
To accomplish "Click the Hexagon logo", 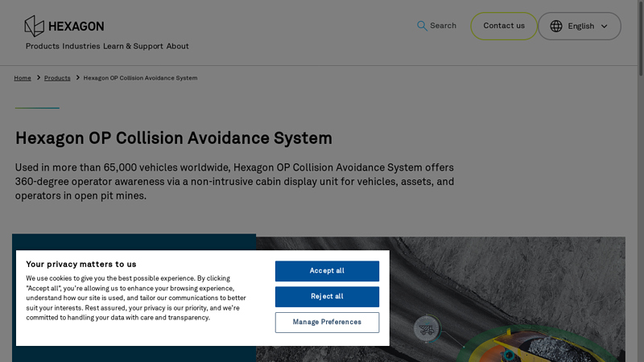I will pos(64,26).
